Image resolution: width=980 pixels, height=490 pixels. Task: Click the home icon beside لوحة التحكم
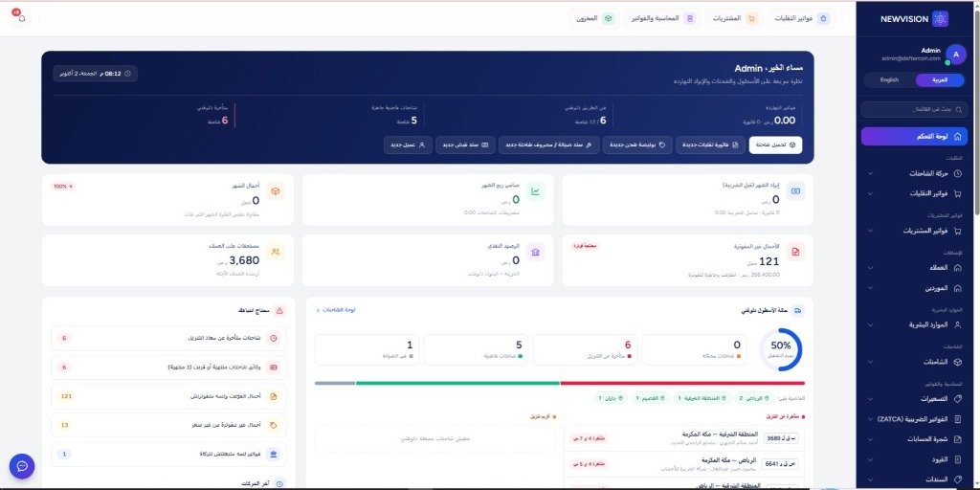tap(958, 136)
